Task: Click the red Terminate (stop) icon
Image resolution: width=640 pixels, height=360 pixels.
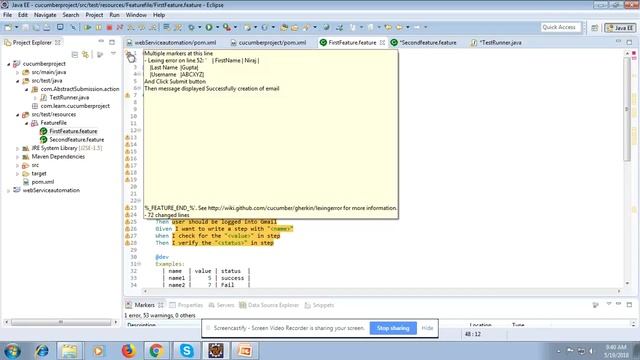Action: 109,27
